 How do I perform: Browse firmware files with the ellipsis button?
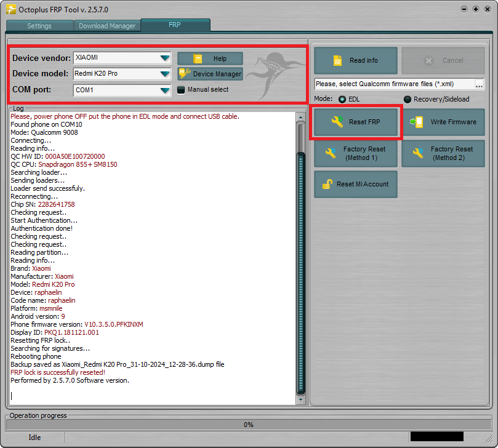pos(480,84)
